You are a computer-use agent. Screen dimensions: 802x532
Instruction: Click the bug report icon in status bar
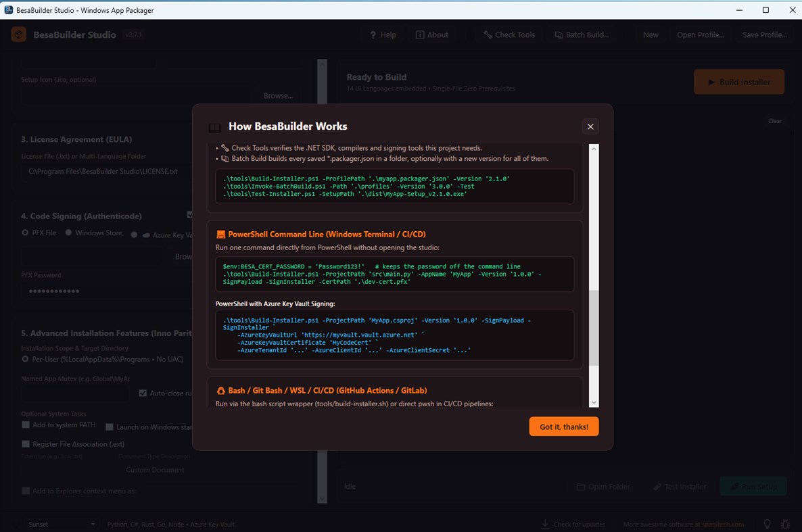coord(786,525)
